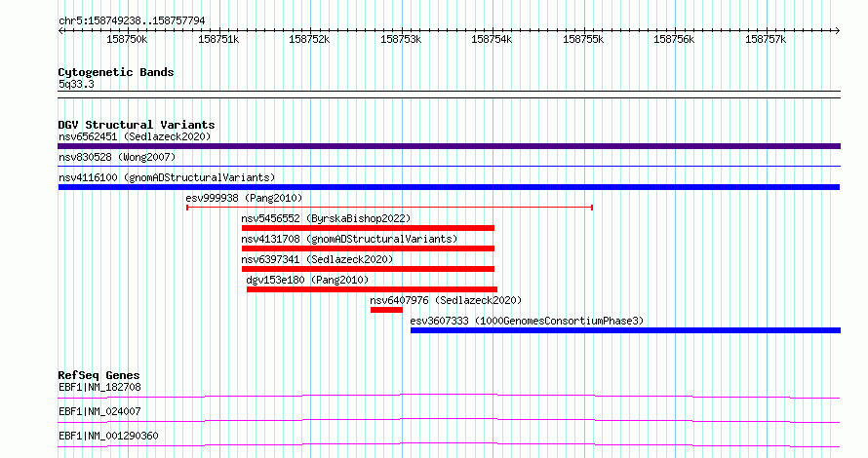Open the nsv5456552 (ByrskaBishop2022) label

(326, 218)
